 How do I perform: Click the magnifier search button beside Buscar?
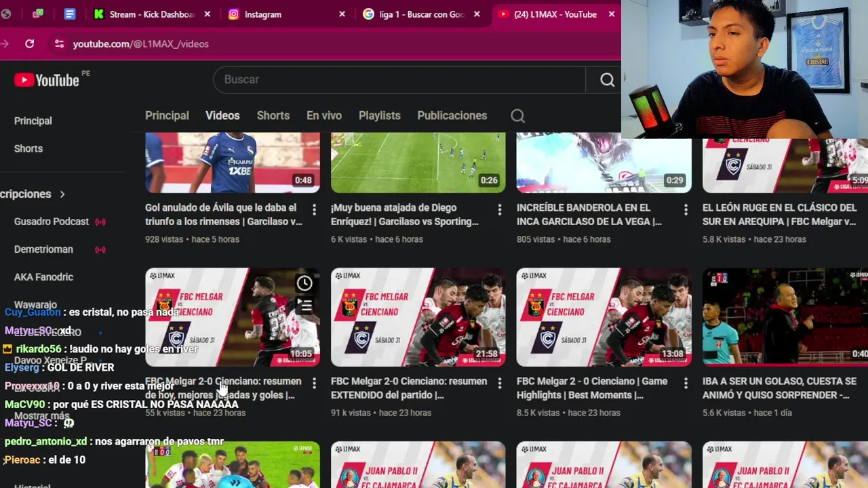click(607, 80)
